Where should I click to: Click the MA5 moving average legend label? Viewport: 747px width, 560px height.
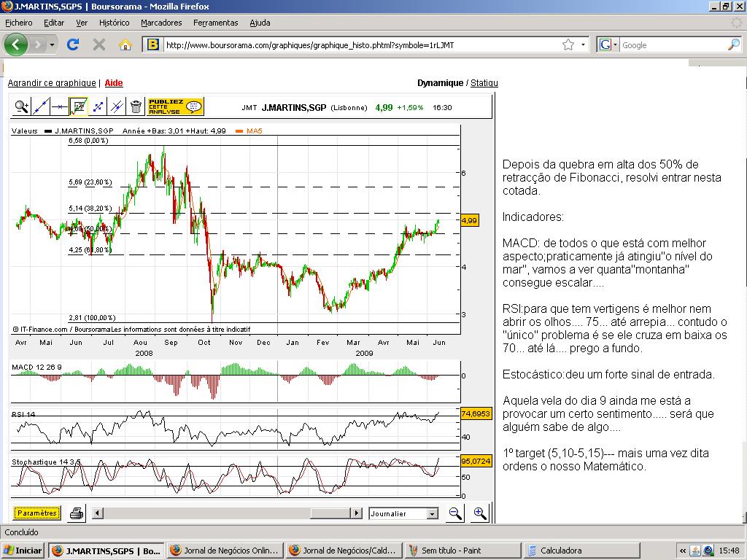pyautogui.click(x=255, y=131)
